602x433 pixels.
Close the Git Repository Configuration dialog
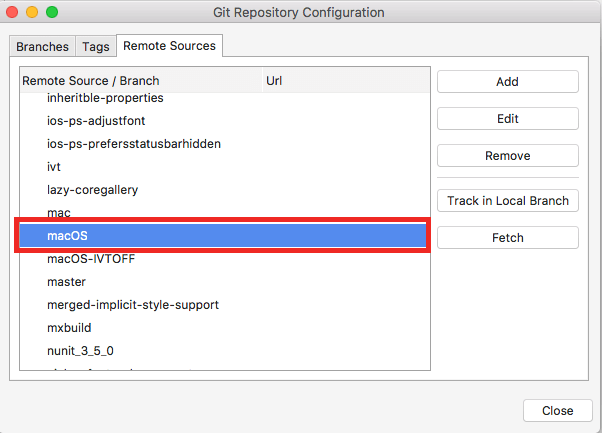coord(557,411)
